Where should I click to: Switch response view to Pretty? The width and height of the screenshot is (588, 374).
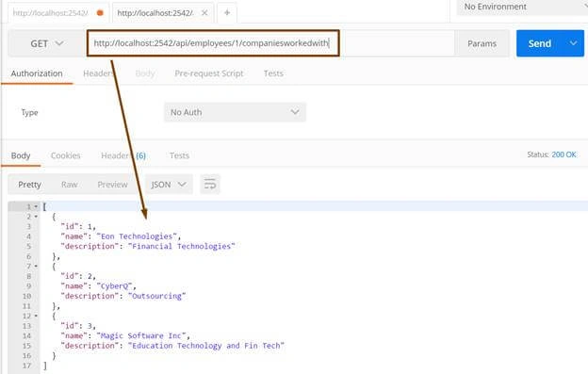point(29,185)
